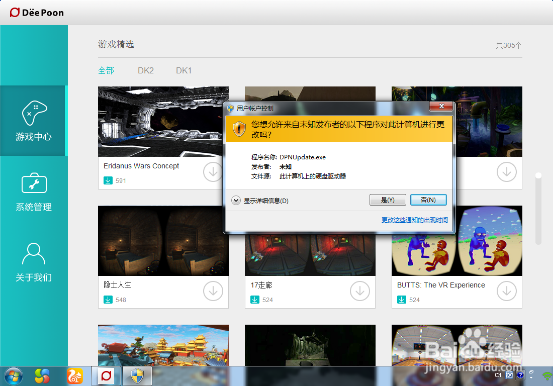Viewport: 554px width, 387px height.
Task: Open the 关于我们 about us section
Action: click(34, 262)
